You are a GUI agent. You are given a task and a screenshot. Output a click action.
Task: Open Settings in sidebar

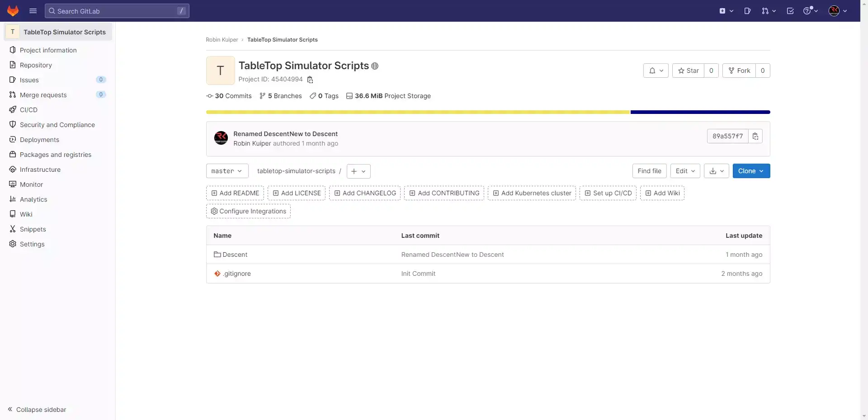(58, 244)
